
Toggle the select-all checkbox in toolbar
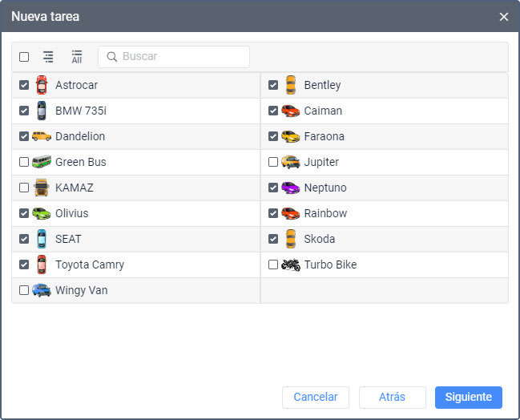pyautogui.click(x=24, y=57)
